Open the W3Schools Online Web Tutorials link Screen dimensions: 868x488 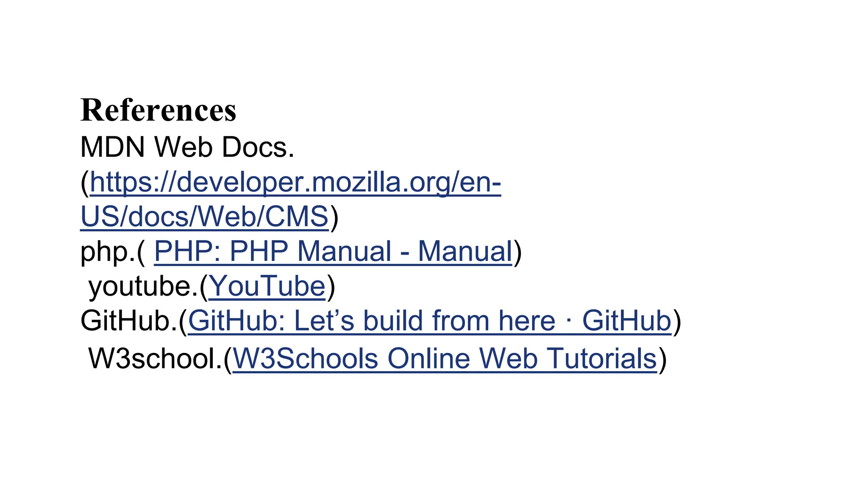point(445,359)
